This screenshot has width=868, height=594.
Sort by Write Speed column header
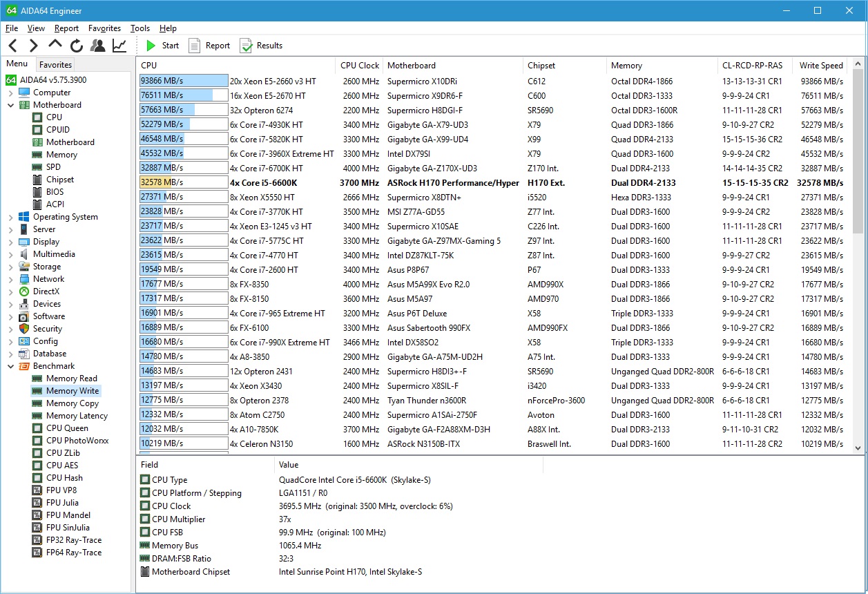821,66
